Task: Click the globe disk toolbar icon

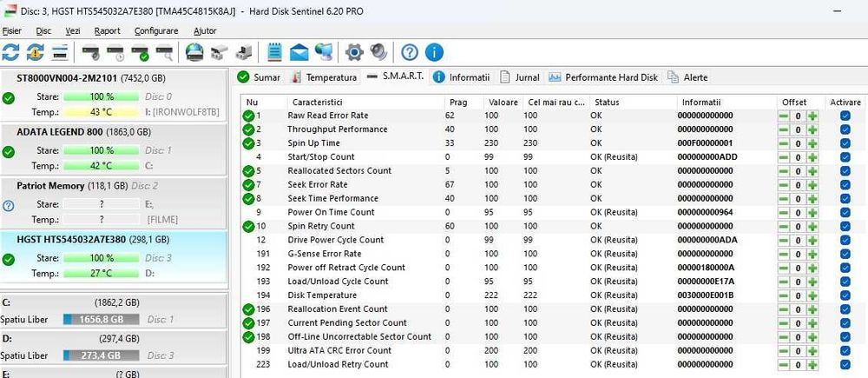Action: pos(194,53)
